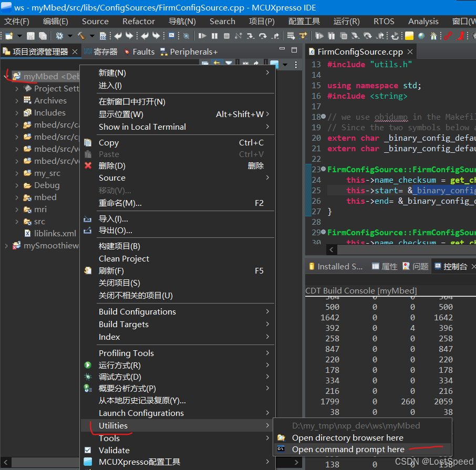Select Open command prompt here
Image resolution: width=476 pixels, height=470 pixels.
click(363, 450)
